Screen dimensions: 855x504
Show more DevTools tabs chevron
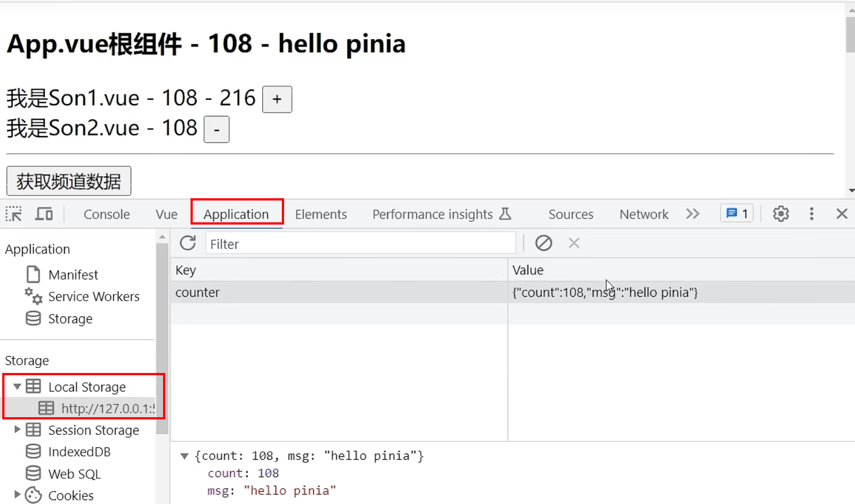coord(693,214)
